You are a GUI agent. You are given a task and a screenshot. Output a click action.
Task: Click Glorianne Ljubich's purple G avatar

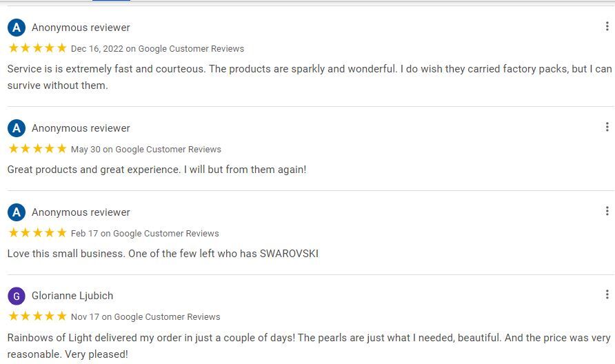click(17, 296)
